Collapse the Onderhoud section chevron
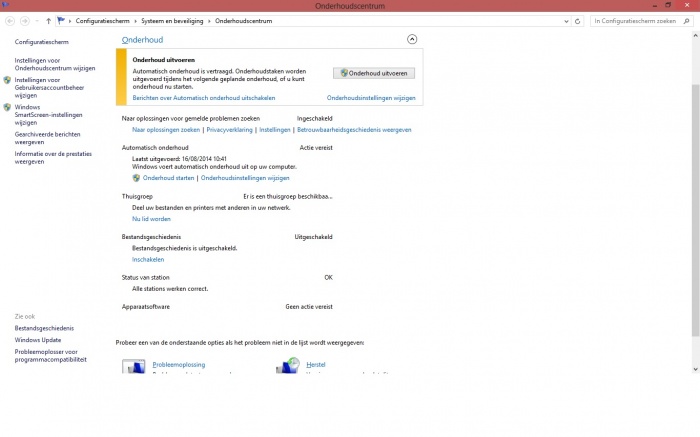 [412, 39]
